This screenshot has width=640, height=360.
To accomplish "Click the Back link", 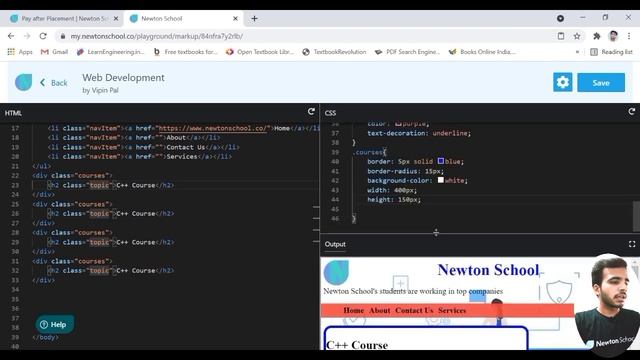I will [54, 83].
